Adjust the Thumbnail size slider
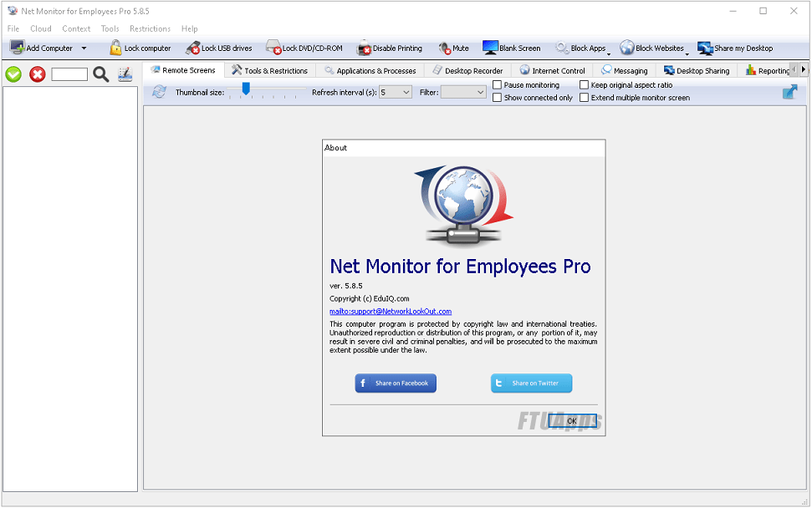 click(x=246, y=89)
